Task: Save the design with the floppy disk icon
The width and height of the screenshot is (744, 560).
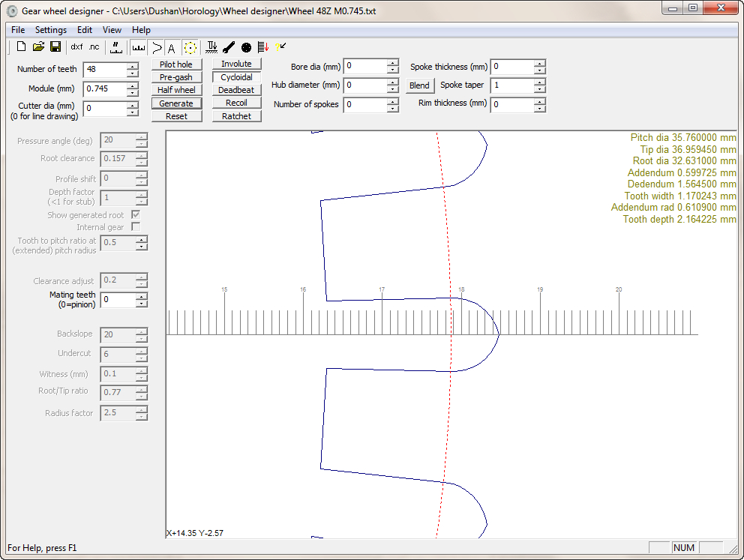Action: [55, 47]
